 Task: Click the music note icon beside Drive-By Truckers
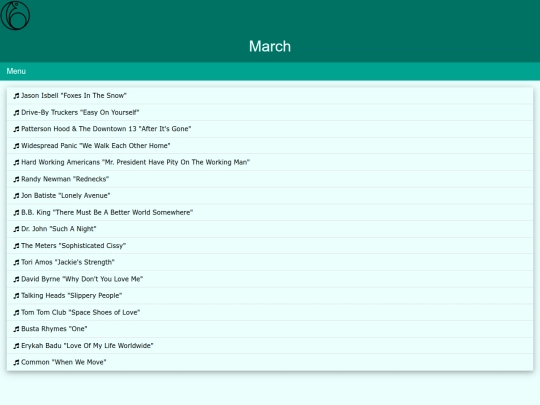tap(16, 113)
